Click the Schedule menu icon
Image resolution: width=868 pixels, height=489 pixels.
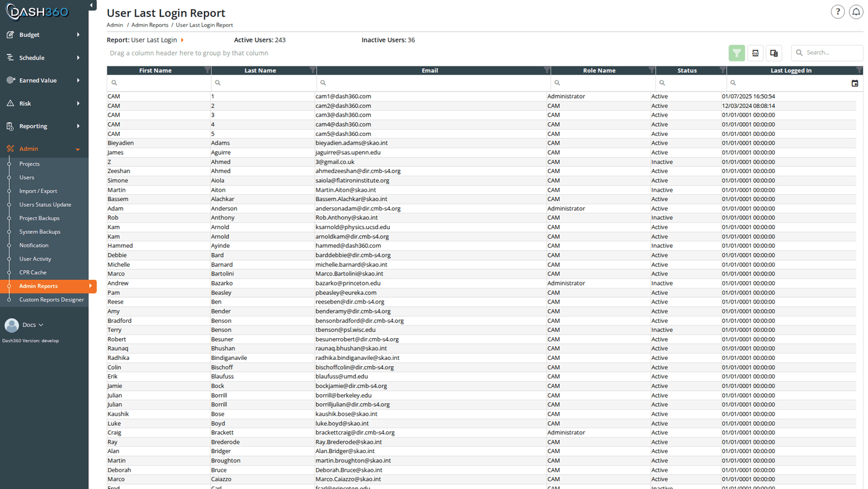10,58
